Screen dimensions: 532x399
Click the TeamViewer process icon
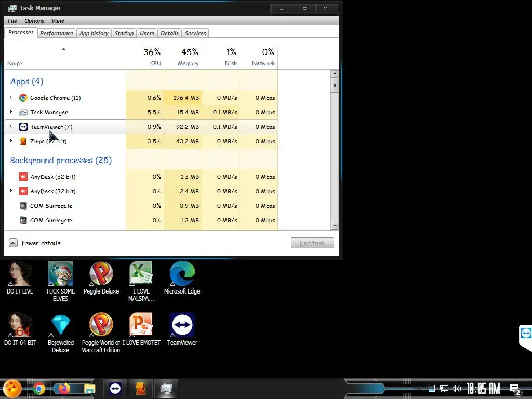tap(23, 127)
